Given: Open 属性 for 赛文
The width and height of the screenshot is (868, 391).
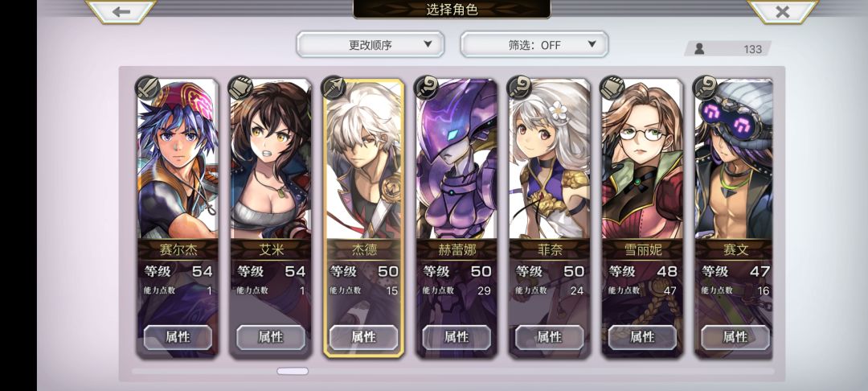Looking at the screenshot, I should (735, 337).
